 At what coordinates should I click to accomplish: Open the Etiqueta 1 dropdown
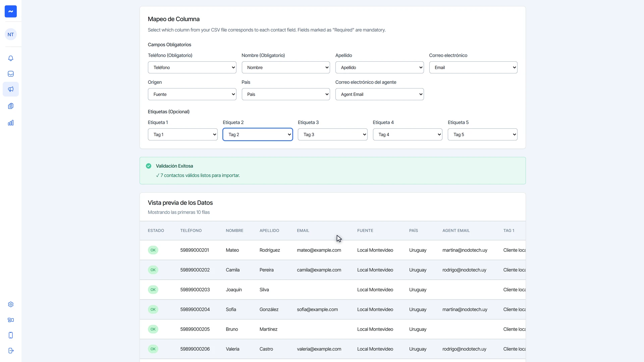point(182,134)
